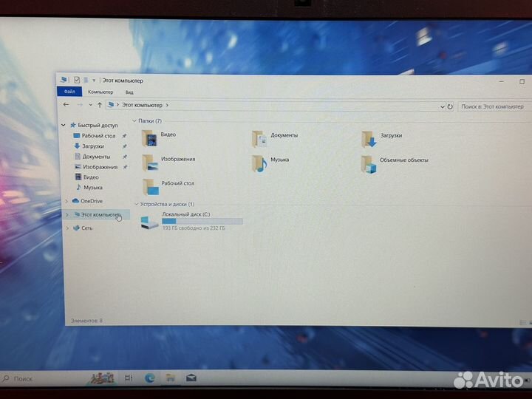Click the Быстрый доступ star icon
Screen dimensions: 532x399
pyautogui.click(x=72, y=125)
